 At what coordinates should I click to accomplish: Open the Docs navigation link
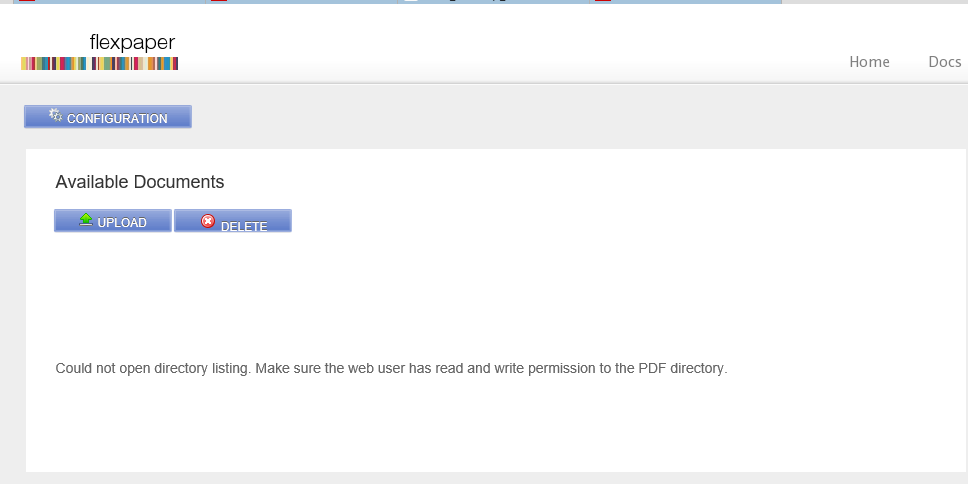[945, 62]
